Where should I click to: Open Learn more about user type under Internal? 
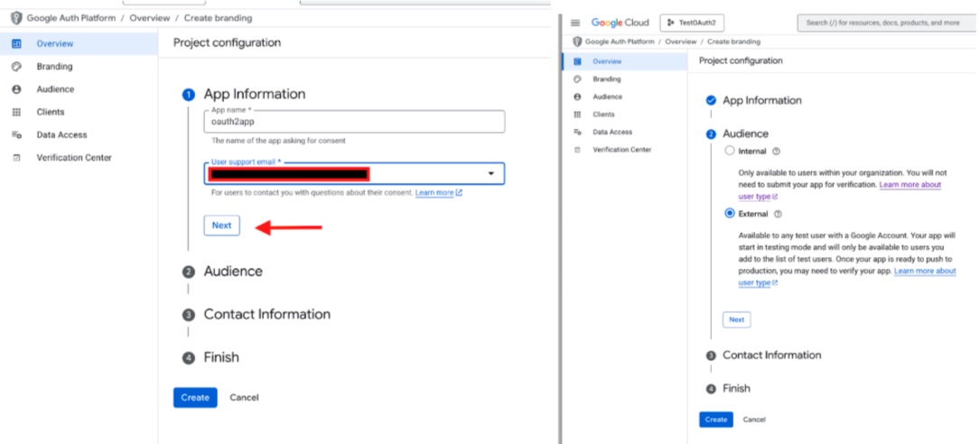[x=840, y=190]
